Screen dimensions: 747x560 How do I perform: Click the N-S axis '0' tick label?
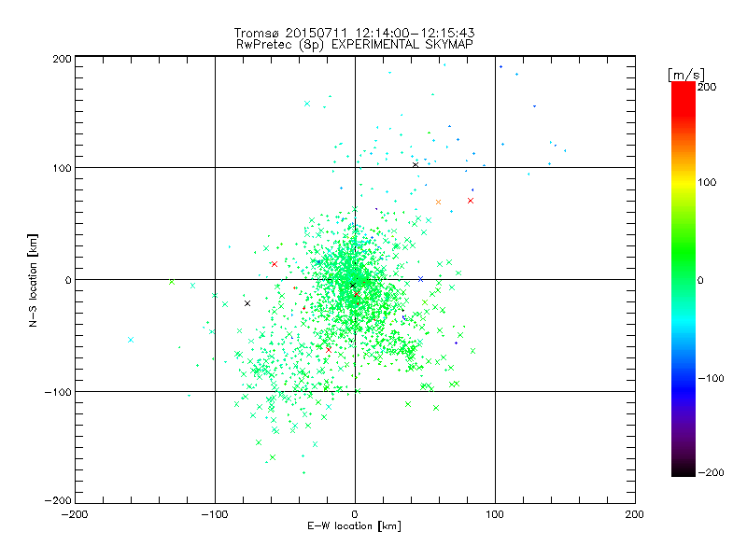tap(68, 280)
